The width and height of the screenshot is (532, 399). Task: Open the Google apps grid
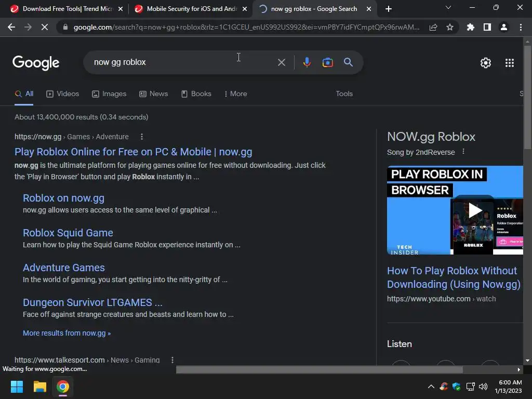(510, 63)
